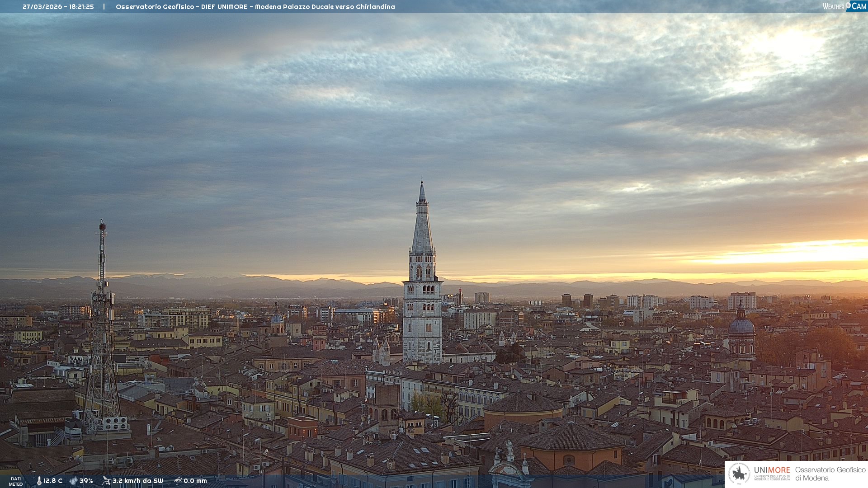Click the wind anemometer icon
Image resolution: width=868 pixels, height=488 pixels.
click(x=106, y=481)
